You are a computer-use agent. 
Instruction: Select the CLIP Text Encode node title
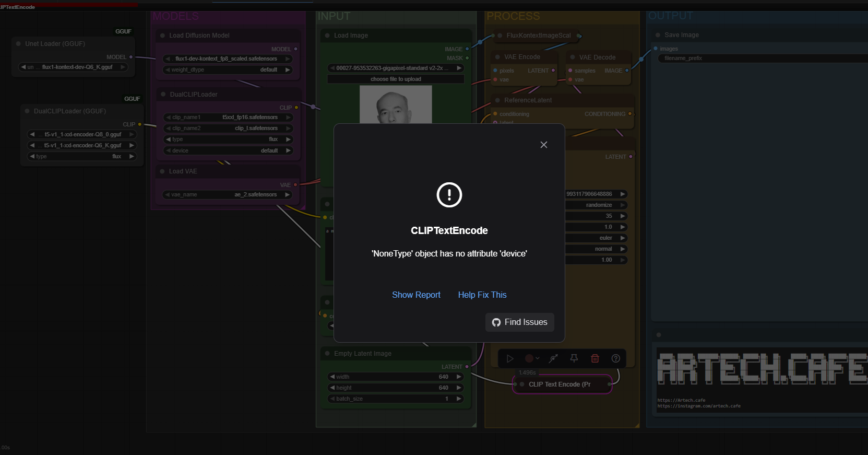click(559, 384)
